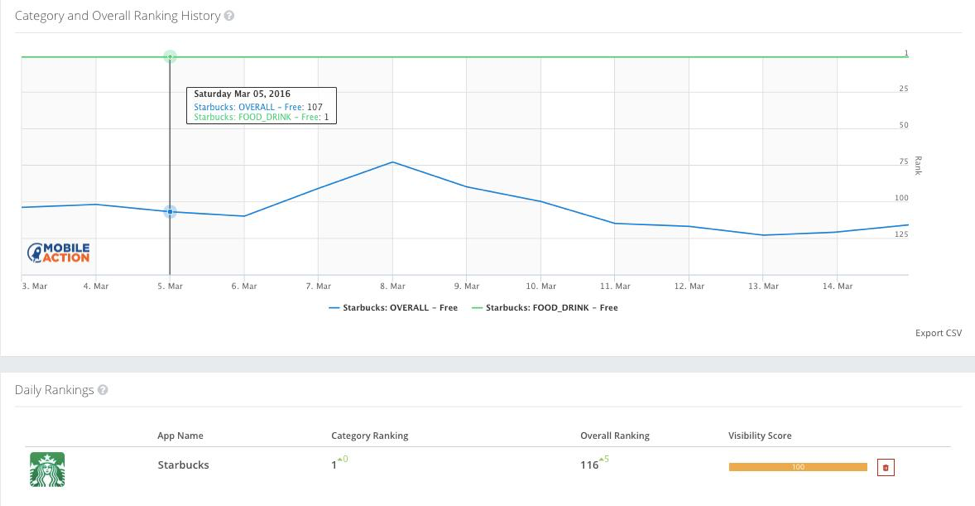Click the Overall Ranking column header
The width and height of the screenshot is (975, 506).
pos(615,436)
